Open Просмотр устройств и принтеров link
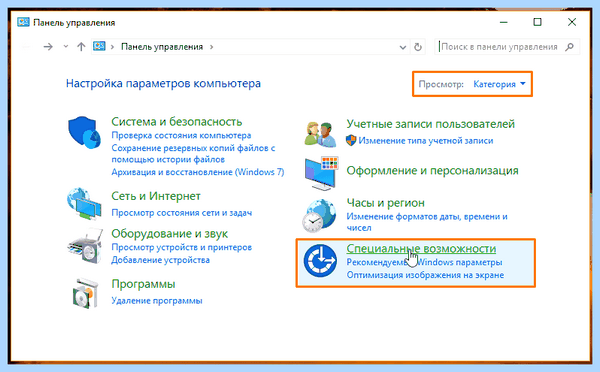 pyautogui.click(x=181, y=247)
